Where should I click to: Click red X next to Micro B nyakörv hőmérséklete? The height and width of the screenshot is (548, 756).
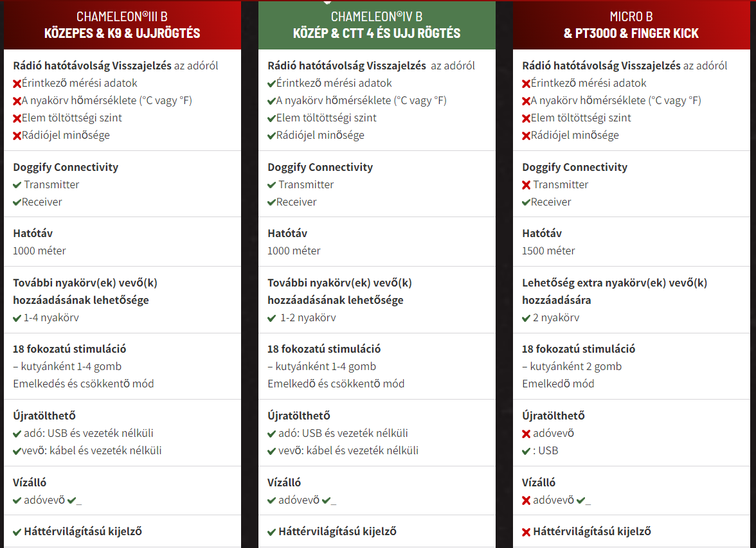click(x=526, y=102)
